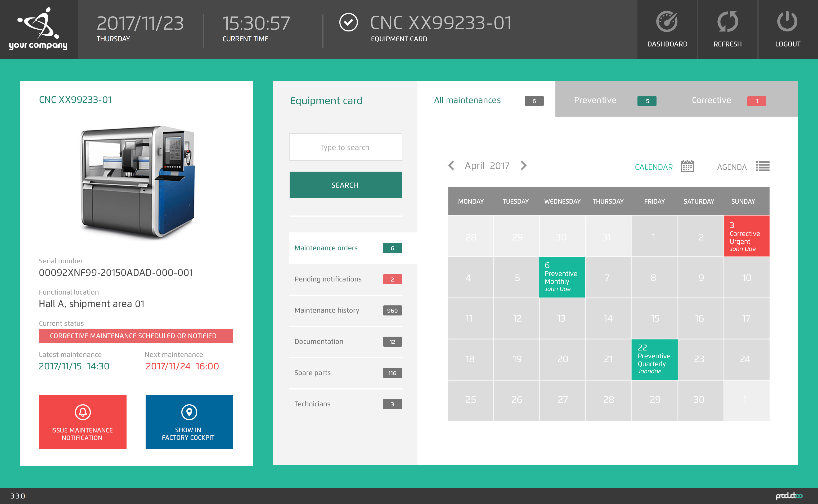Switch to Agenda list icon

(x=763, y=166)
